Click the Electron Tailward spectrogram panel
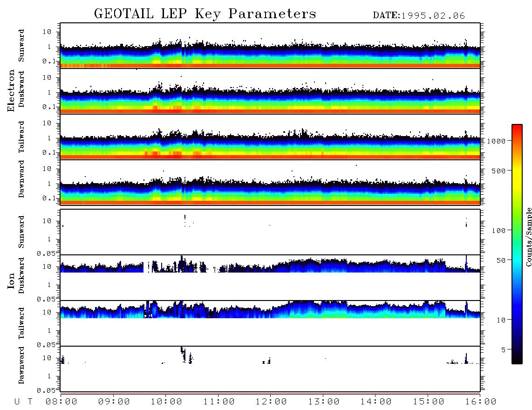Viewport: 532px width, 410px height. (x=270, y=137)
